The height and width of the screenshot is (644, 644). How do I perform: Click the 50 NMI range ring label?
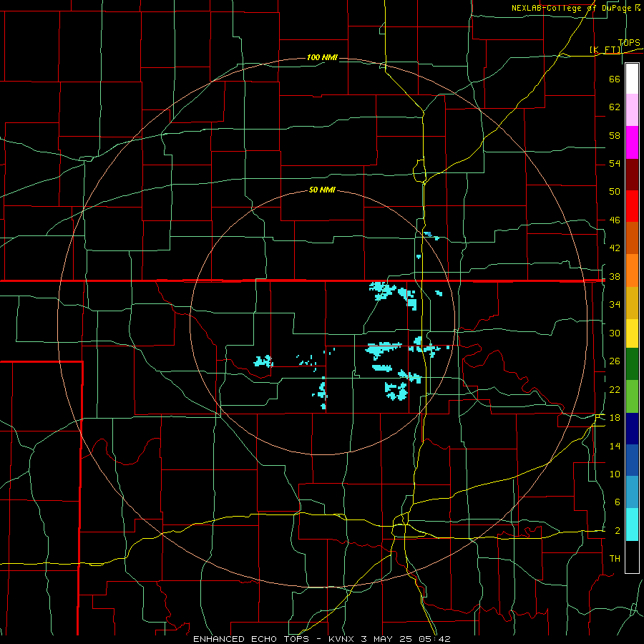(322, 190)
